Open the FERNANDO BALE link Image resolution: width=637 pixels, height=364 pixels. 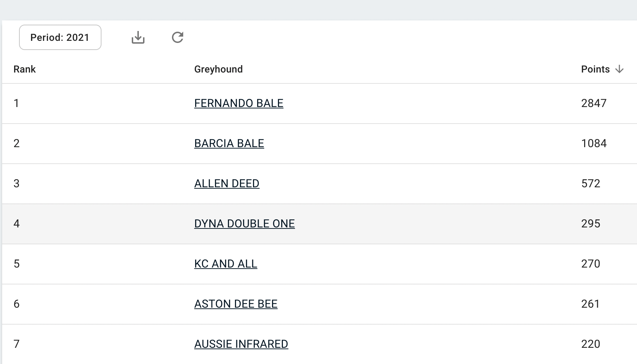coord(239,103)
